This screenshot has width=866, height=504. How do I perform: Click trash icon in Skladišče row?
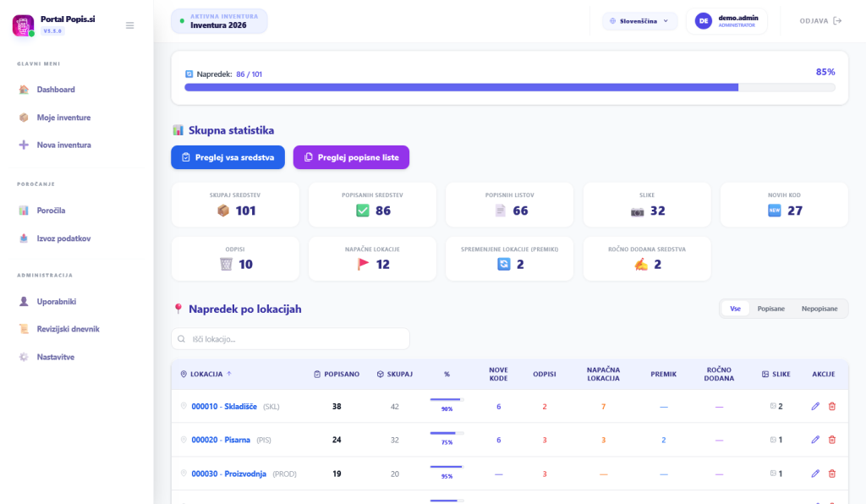(832, 406)
